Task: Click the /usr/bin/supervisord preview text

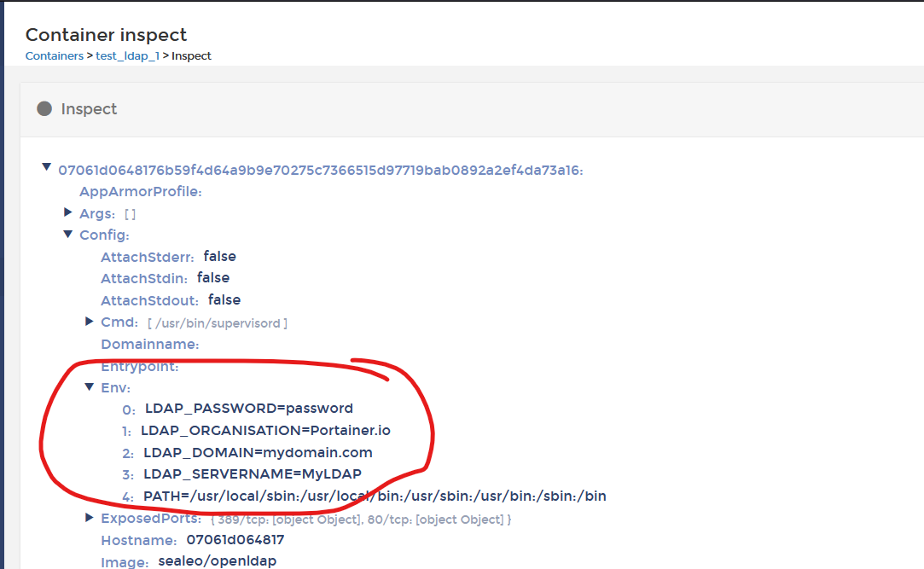Action: click(218, 323)
